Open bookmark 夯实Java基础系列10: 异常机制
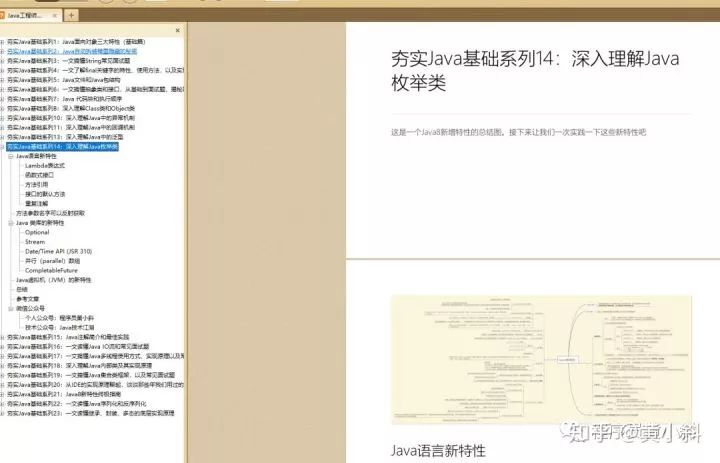The image size is (720, 463). (71, 118)
